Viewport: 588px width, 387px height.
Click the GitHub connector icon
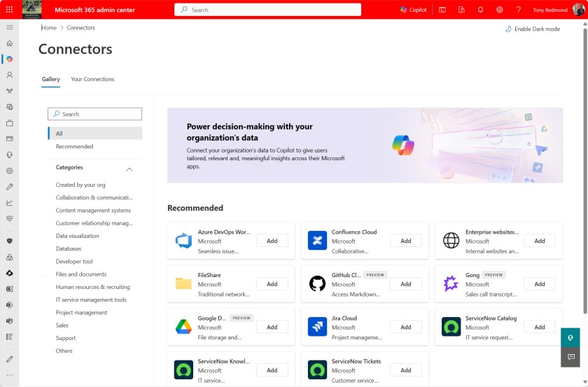tap(317, 283)
